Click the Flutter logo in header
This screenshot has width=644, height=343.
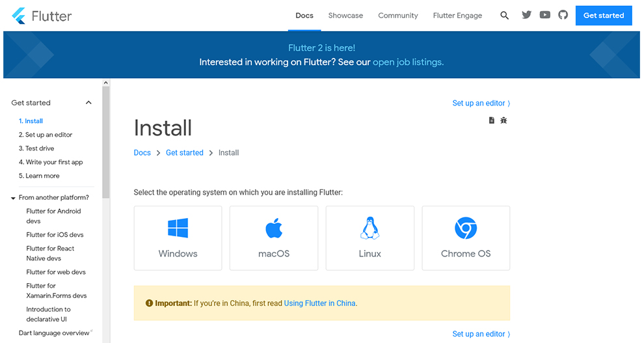click(42, 16)
